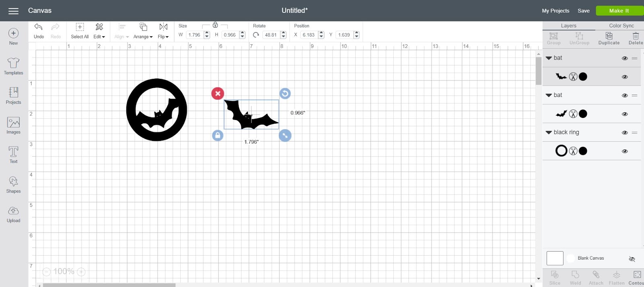
Task: Hide the second bat sublayer
Action: (x=625, y=114)
